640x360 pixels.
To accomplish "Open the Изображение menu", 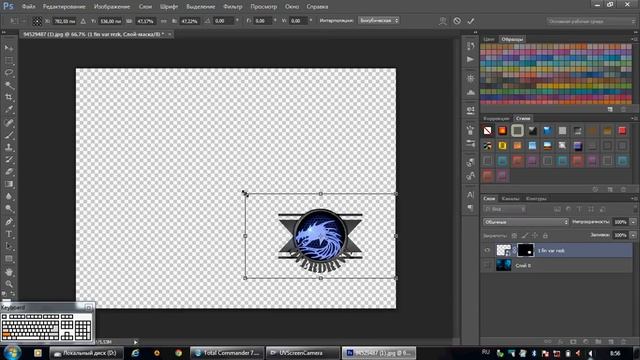I will tap(112, 7).
